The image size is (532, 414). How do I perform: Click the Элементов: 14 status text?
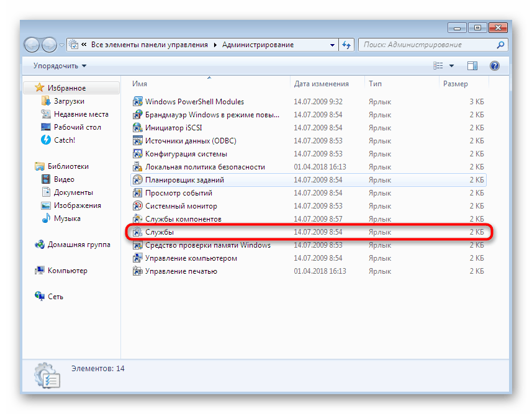coord(97,369)
